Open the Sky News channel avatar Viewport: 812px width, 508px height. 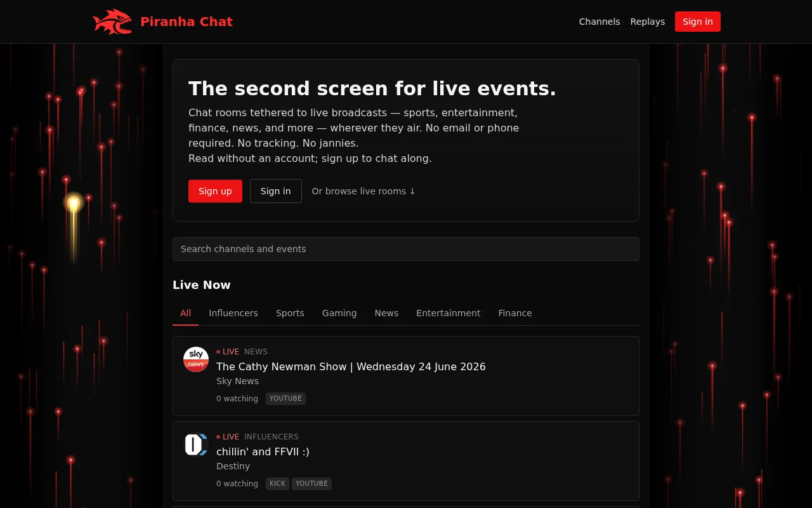coord(196,359)
